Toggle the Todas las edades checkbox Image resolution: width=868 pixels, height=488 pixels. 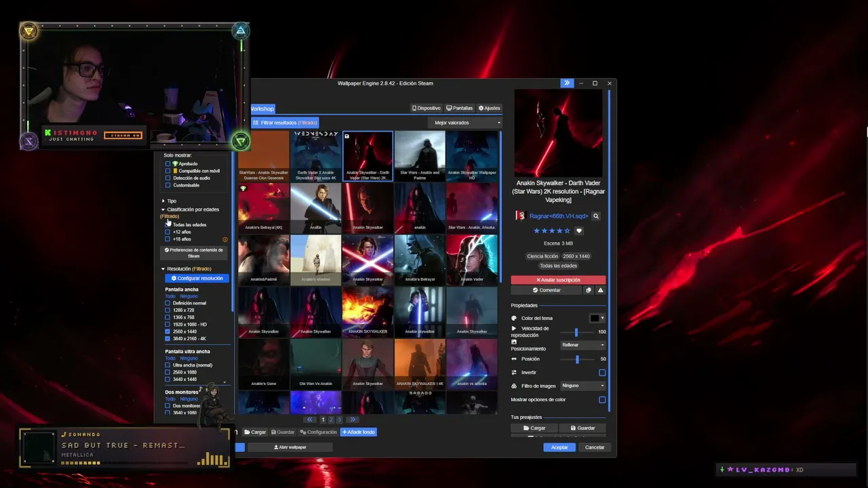[167, 224]
